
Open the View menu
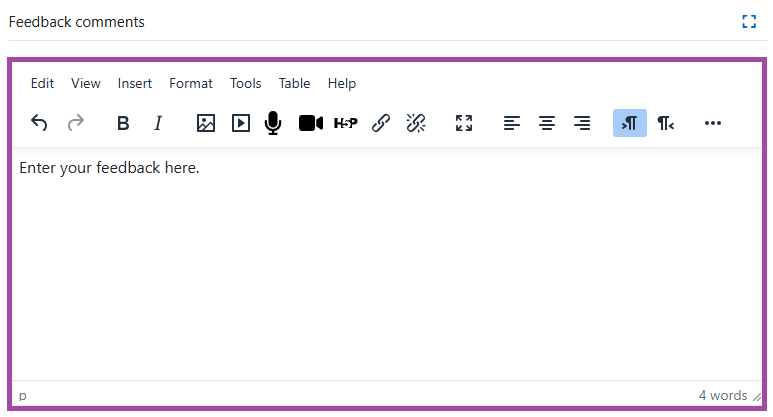coord(86,83)
